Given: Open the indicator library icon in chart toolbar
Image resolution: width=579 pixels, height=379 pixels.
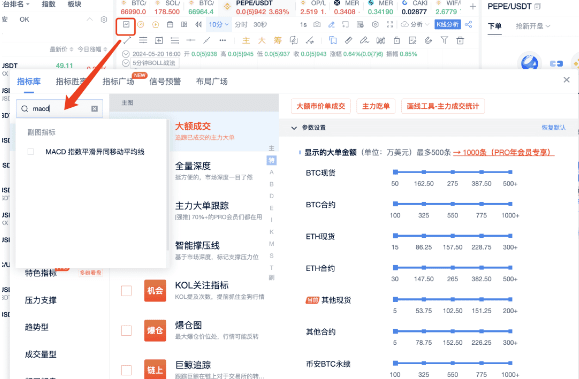Looking at the screenshot, I should click(126, 25).
